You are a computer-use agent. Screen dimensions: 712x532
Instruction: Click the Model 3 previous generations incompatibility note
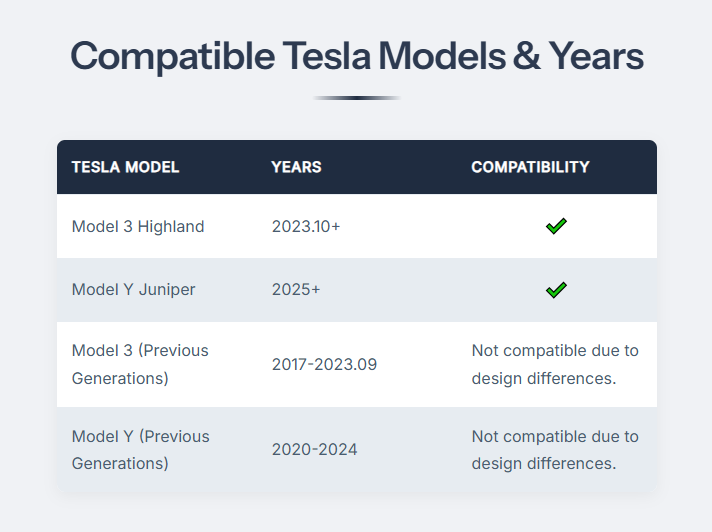point(555,364)
